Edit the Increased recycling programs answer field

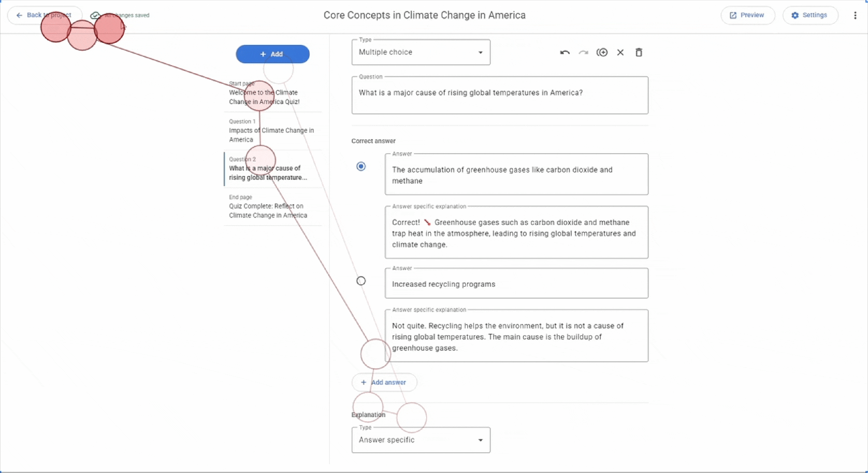pos(516,283)
